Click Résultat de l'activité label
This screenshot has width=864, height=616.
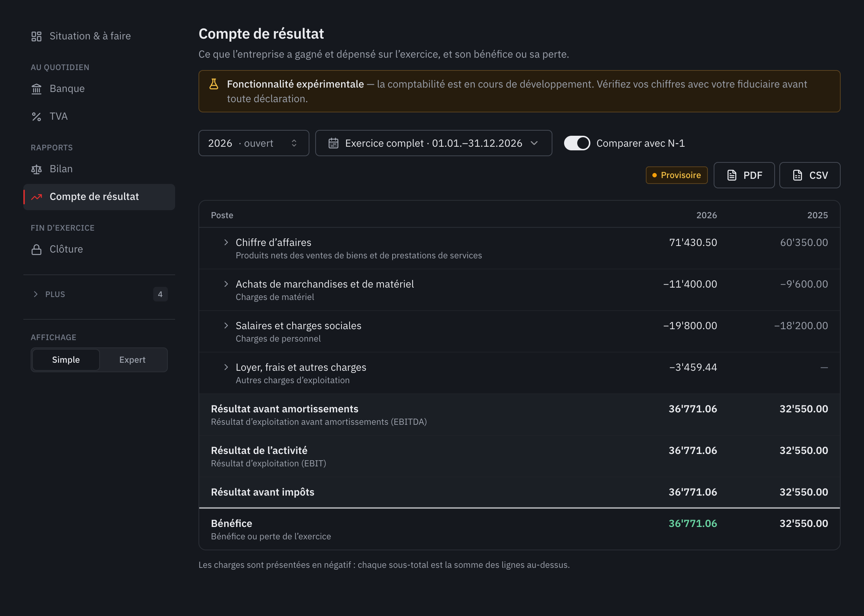[259, 451]
